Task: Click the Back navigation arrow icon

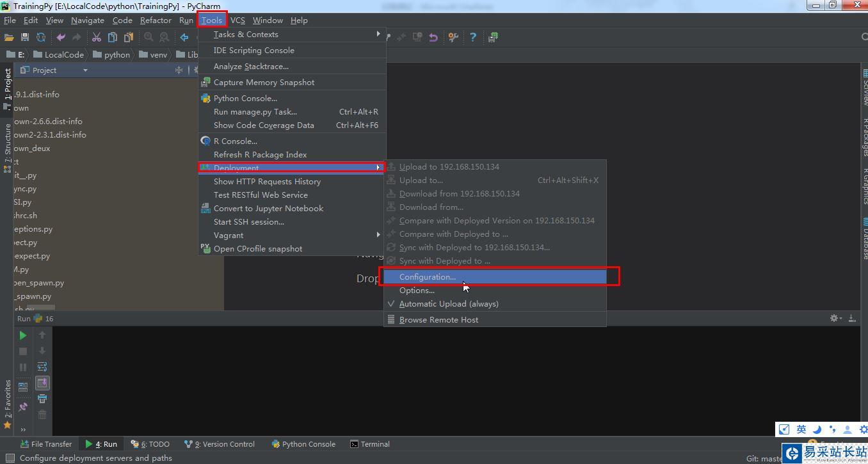Action: 184,37
